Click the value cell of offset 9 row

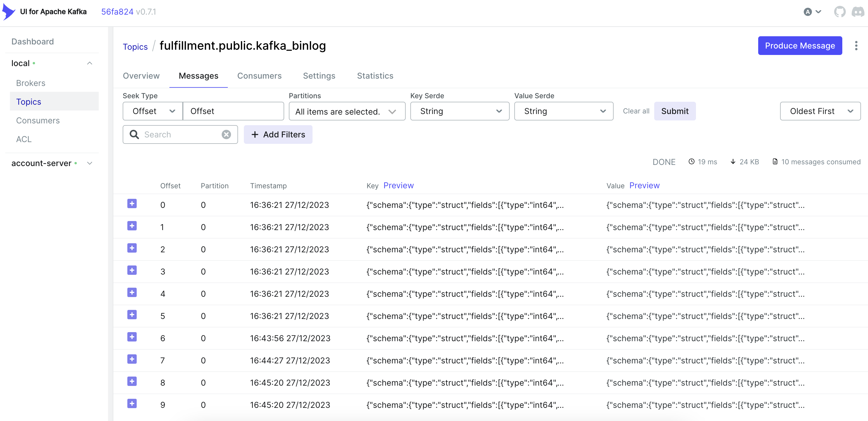tap(705, 405)
